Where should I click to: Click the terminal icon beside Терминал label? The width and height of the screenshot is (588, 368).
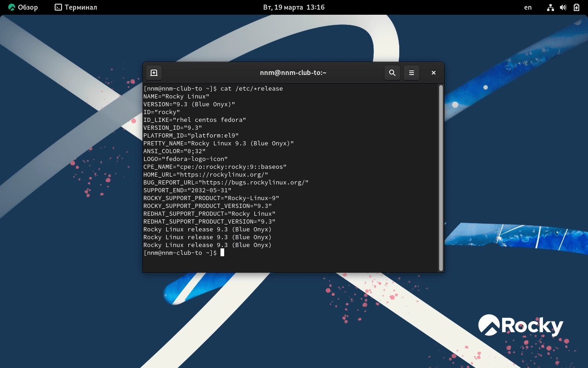pyautogui.click(x=58, y=7)
